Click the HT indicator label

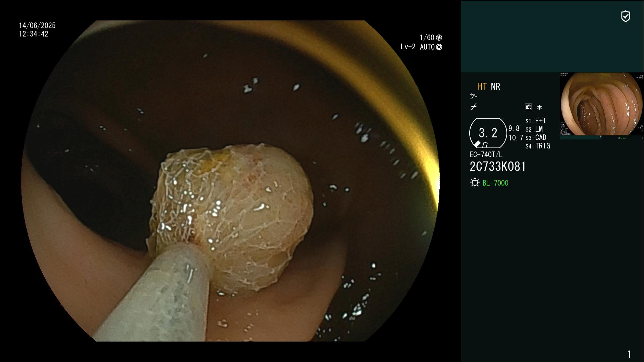click(482, 87)
